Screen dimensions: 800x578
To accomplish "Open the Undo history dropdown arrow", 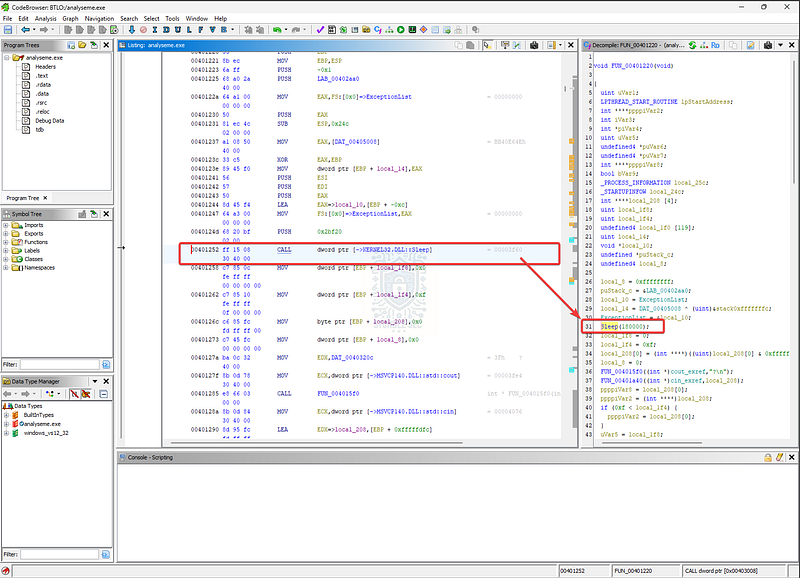I will pyautogui.click(x=286, y=30).
